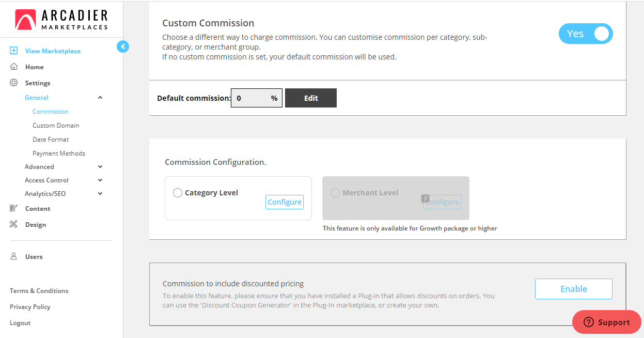Click the Settings gear icon

pyautogui.click(x=14, y=83)
